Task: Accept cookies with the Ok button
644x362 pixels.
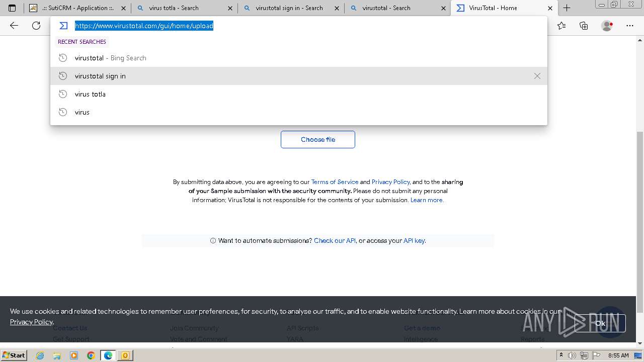Action: tap(600, 323)
